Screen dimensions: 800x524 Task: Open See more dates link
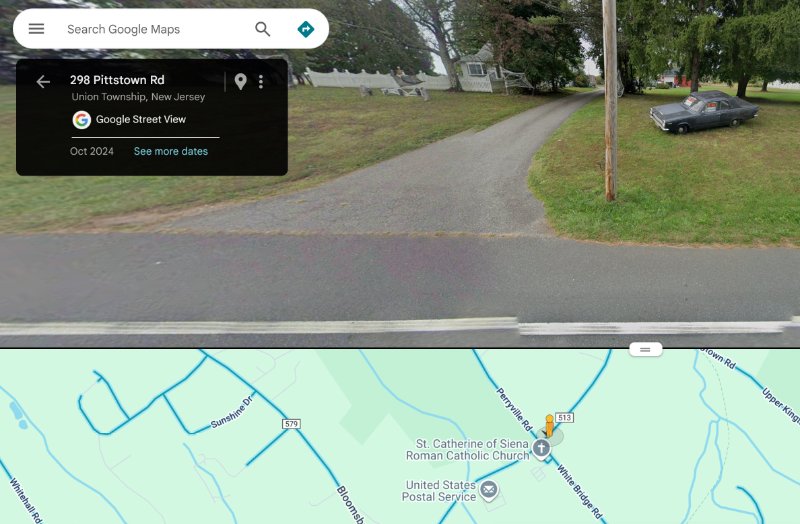tap(171, 151)
